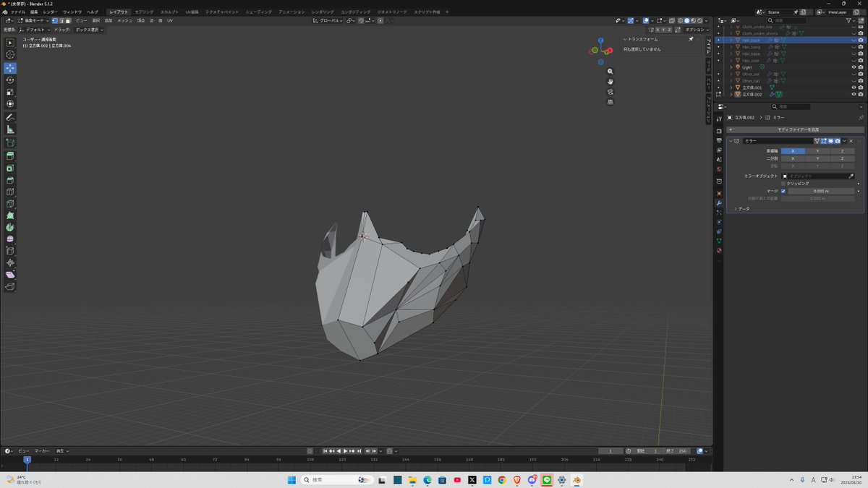Uncheck the マージ checkbox

point(783,191)
